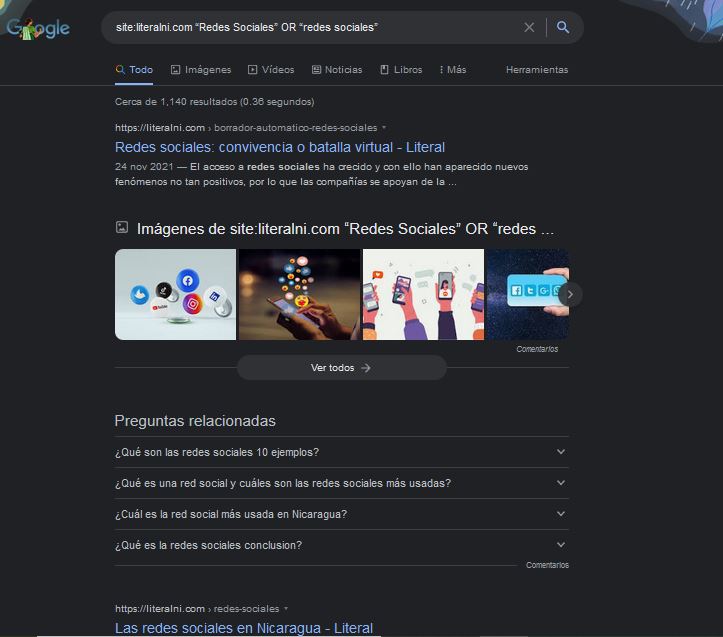The image size is (723, 637).
Task: Select the Libros tab
Action: click(401, 70)
